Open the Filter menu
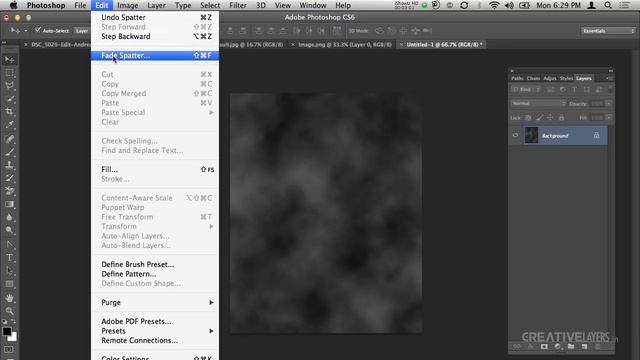640x360 pixels. [x=238, y=5]
